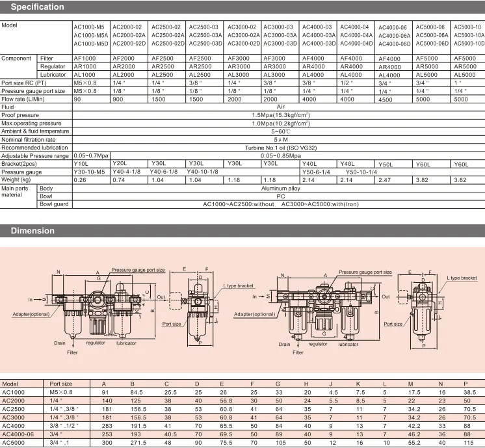The height and width of the screenshot is (448, 485).
Task: Click the left diagram's 'lubricator' label
Action: coord(126,343)
